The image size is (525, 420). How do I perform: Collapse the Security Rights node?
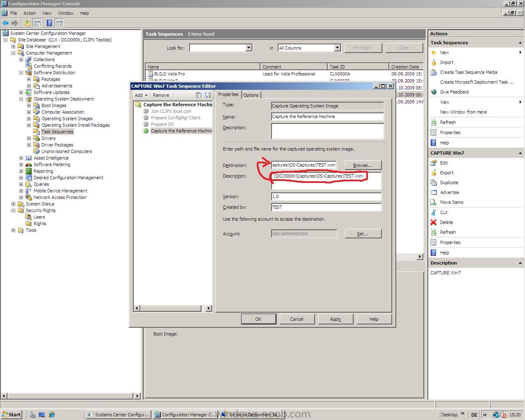point(13,210)
